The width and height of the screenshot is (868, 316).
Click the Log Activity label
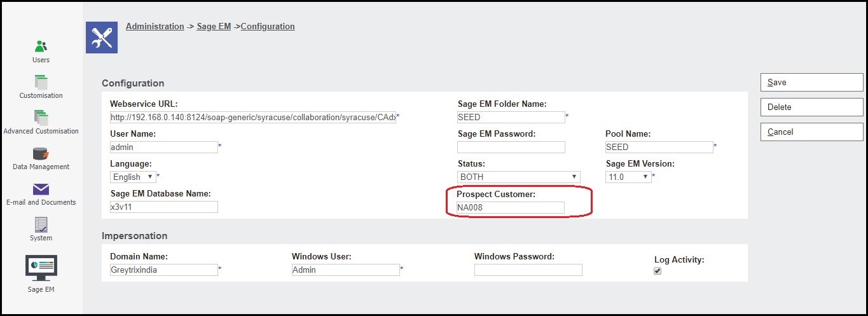pyautogui.click(x=679, y=259)
